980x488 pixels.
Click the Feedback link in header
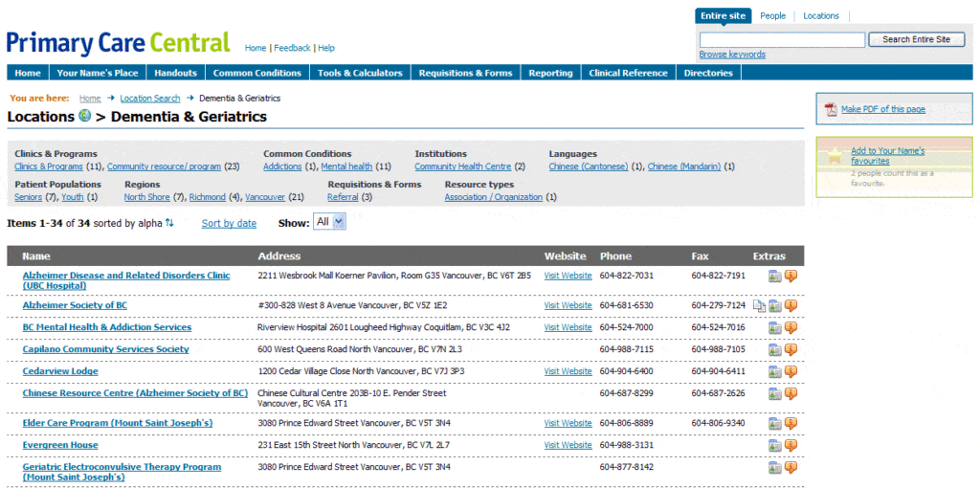292,48
